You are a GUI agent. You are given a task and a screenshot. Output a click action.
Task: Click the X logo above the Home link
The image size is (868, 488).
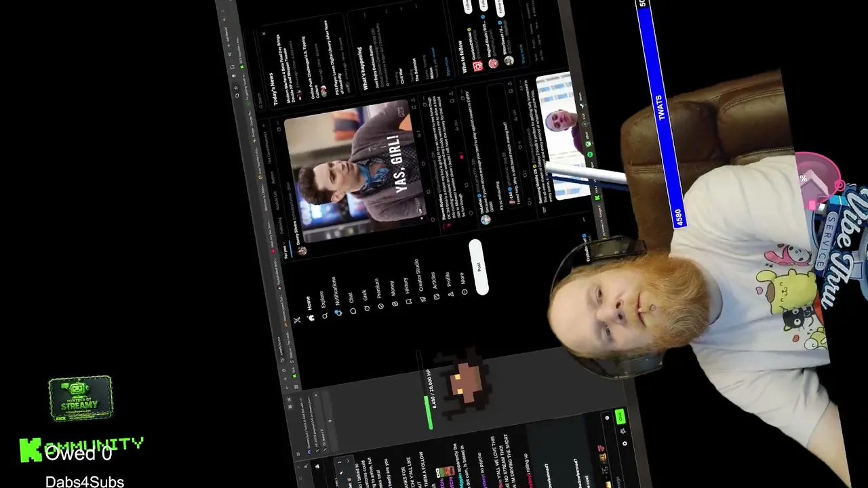pyautogui.click(x=297, y=320)
